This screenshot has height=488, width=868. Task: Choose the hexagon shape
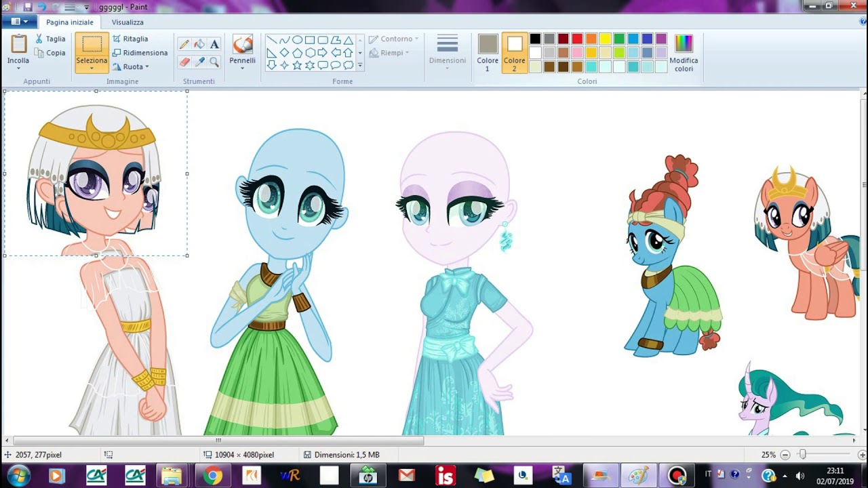tap(310, 53)
